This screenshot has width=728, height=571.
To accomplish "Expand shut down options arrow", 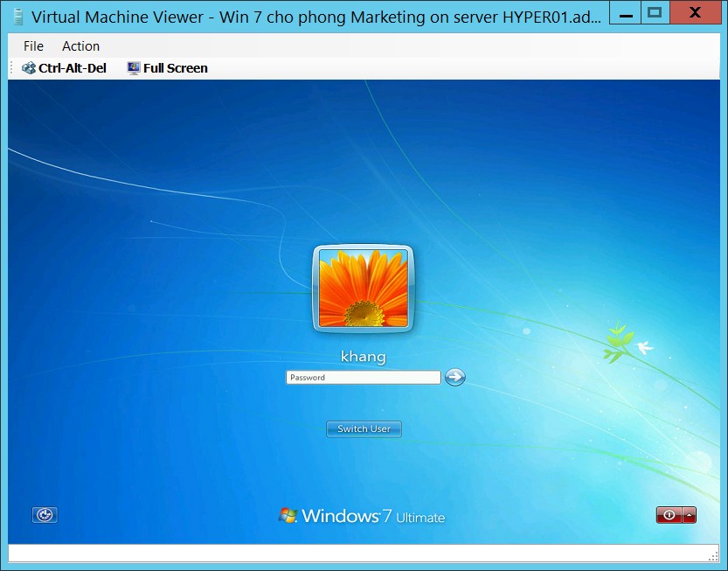I will [x=690, y=515].
